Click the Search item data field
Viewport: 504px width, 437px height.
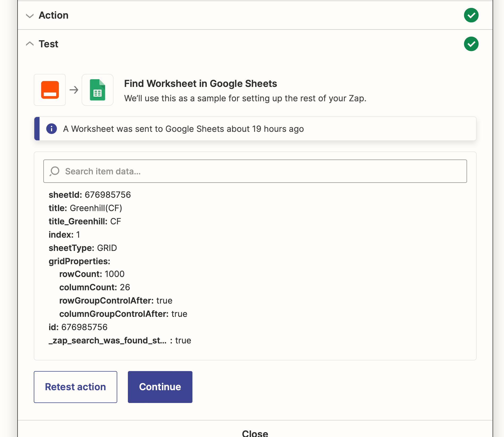(255, 171)
